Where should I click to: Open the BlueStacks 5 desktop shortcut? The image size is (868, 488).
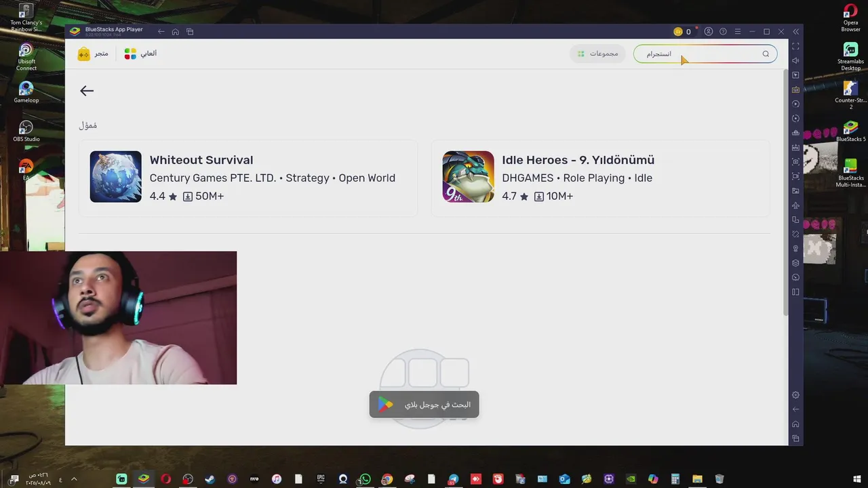pos(850,131)
